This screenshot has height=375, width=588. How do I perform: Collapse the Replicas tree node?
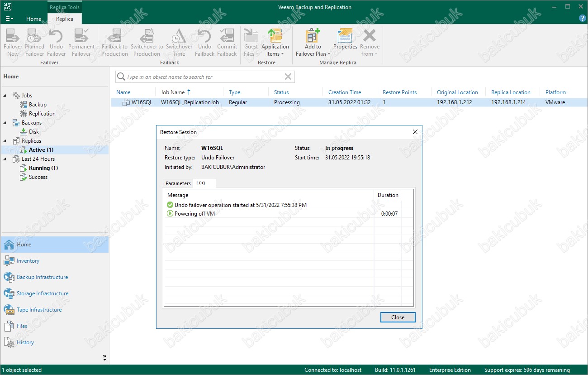5,141
